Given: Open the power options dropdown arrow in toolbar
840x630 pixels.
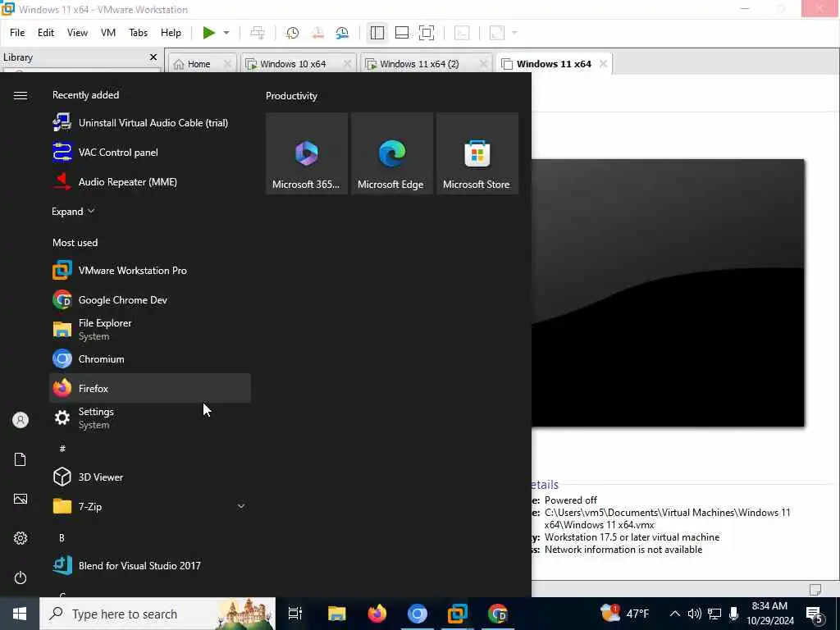Looking at the screenshot, I should (x=226, y=33).
